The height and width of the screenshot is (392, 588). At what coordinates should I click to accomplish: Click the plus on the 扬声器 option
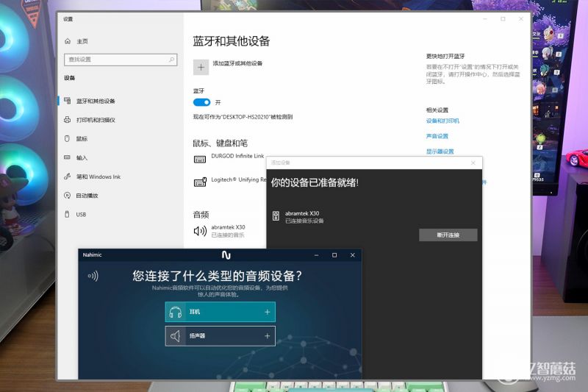pyautogui.click(x=268, y=336)
